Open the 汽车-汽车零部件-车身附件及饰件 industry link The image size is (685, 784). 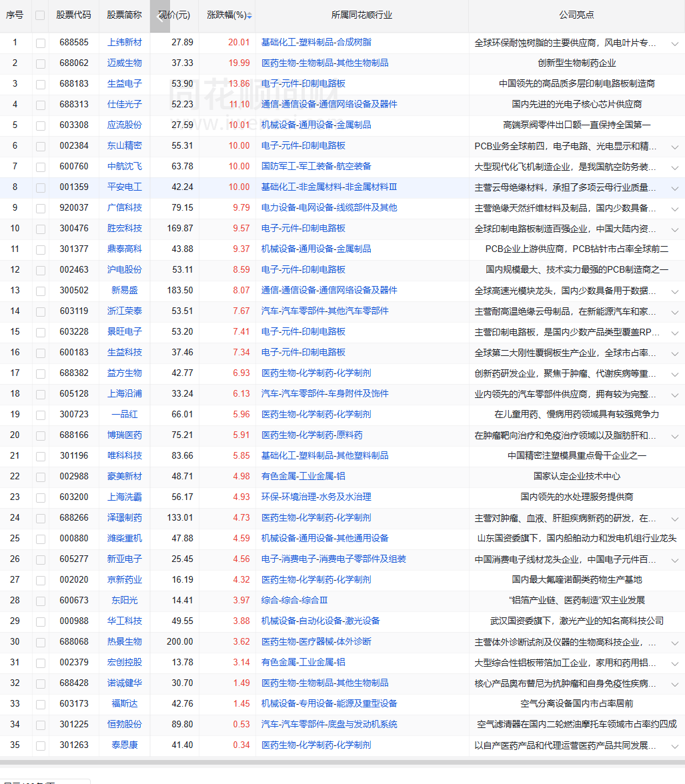[x=325, y=393]
